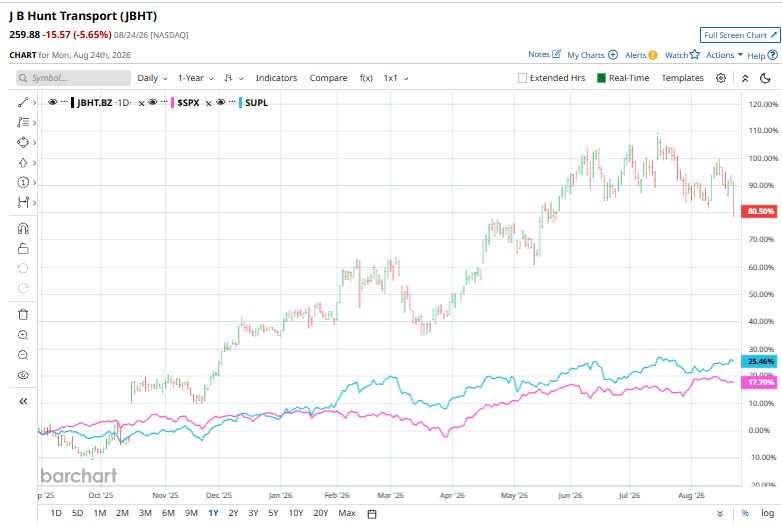Click the Notes edit icon
Screen dimensions: 782x525
coord(557,54)
